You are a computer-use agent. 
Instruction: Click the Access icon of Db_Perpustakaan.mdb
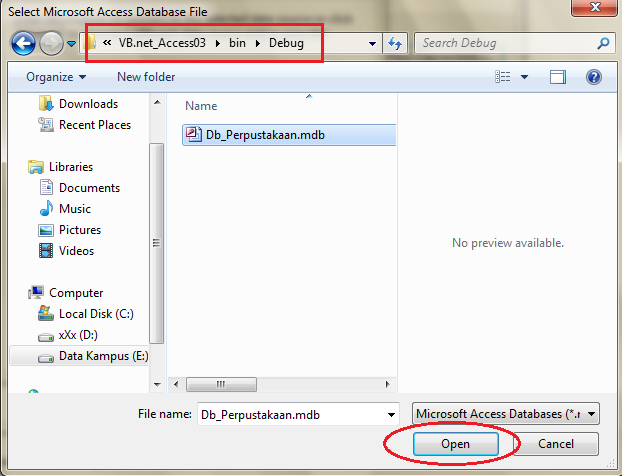point(194,134)
